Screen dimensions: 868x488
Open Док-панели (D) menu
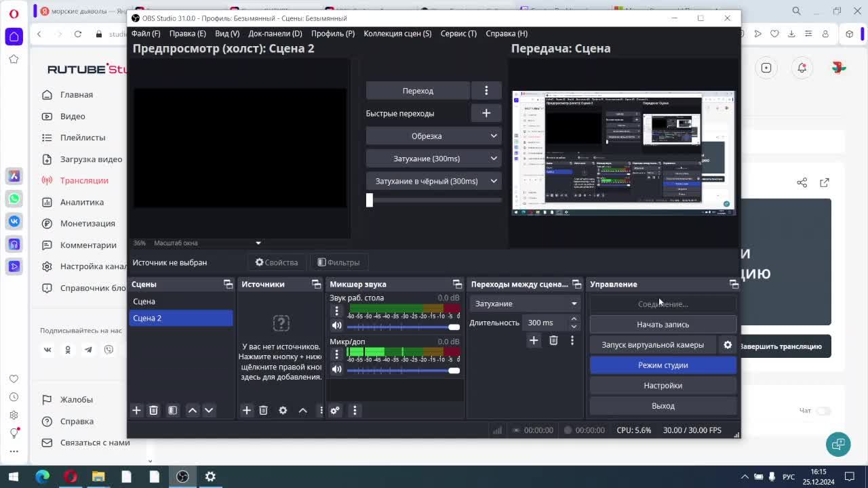pyautogui.click(x=275, y=33)
